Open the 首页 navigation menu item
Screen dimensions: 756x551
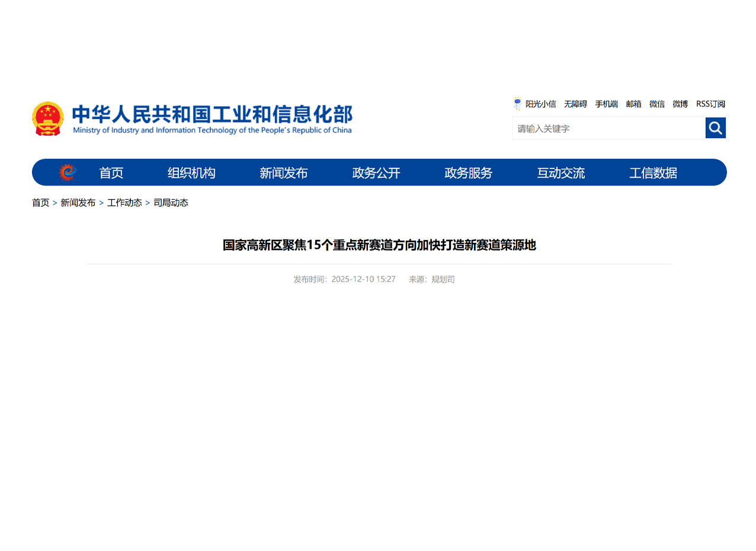111,173
